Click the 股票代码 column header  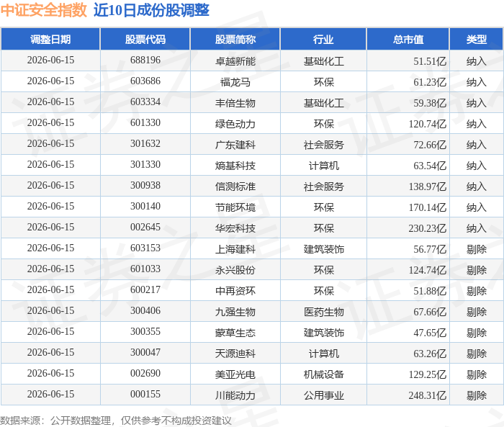tap(145, 39)
